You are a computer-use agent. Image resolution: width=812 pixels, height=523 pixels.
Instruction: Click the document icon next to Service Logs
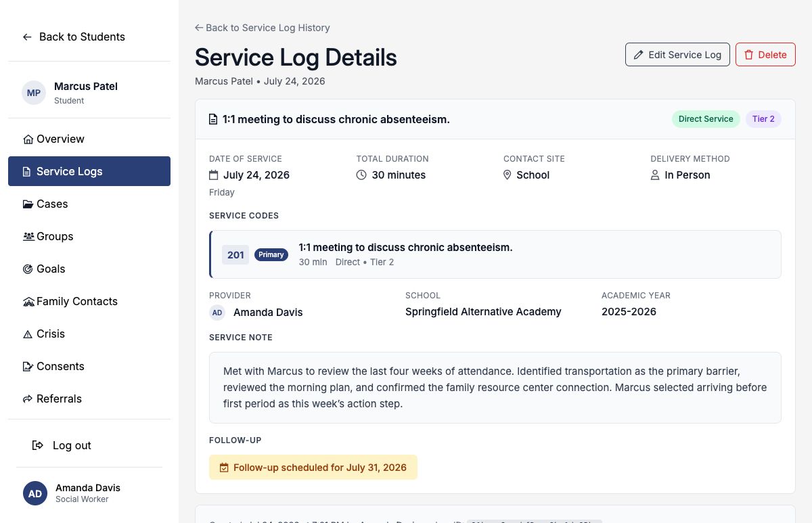coord(27,172)
